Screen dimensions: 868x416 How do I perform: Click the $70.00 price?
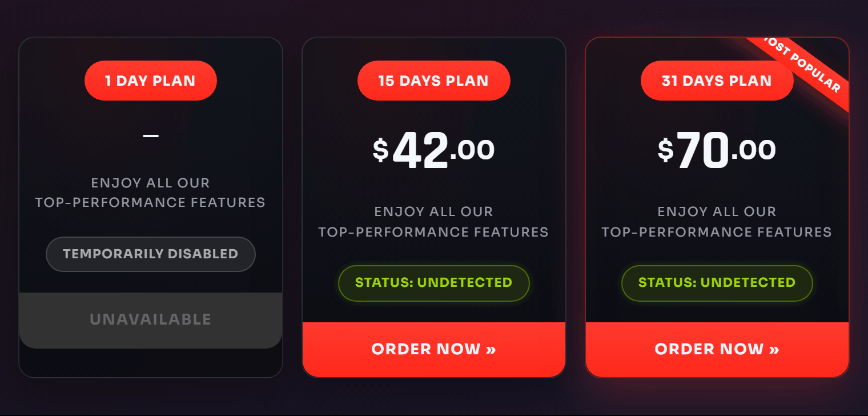pos(717,150)
